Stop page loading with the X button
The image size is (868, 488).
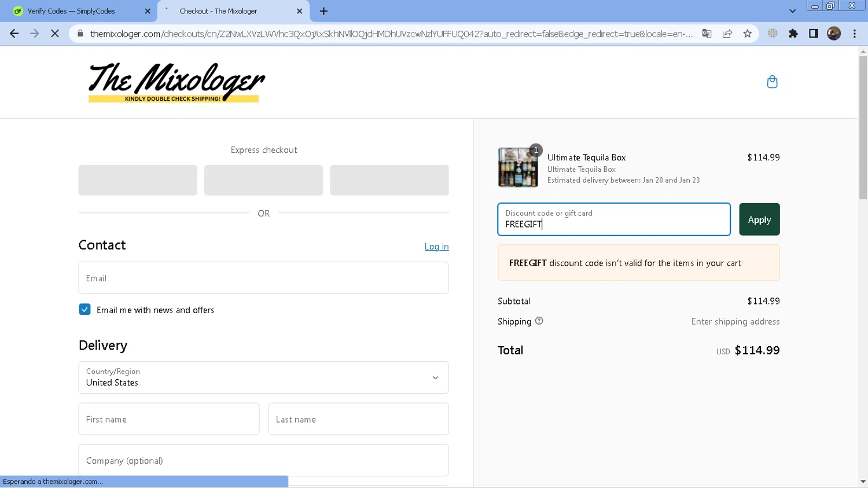click(55, 34)
